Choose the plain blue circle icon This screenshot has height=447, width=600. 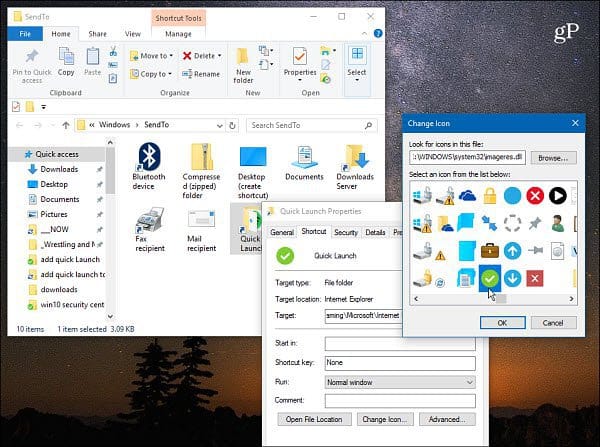point(512,196)
